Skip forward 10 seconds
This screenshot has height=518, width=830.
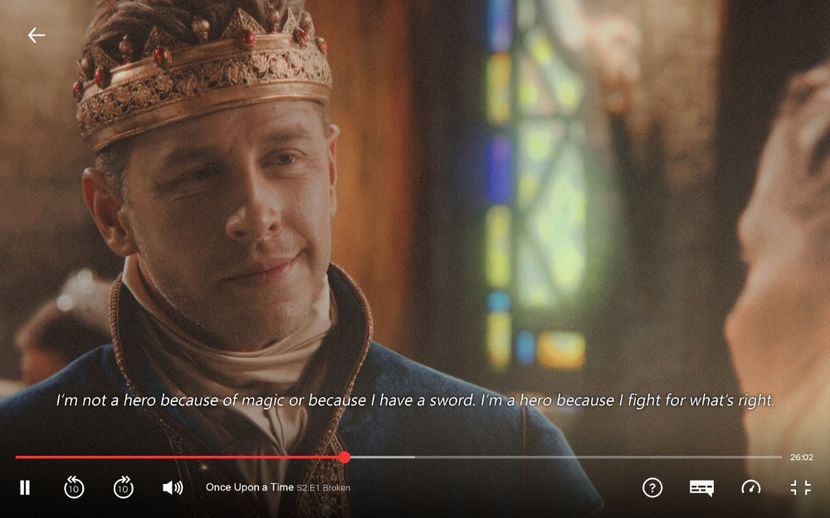click(x=123, y=487)
